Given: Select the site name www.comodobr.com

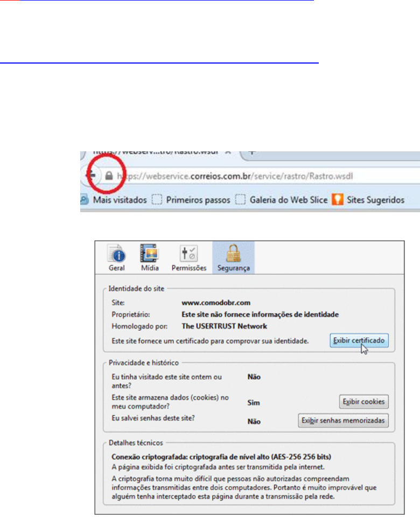Looking at the screenshot, I should (x=216, y=303).
